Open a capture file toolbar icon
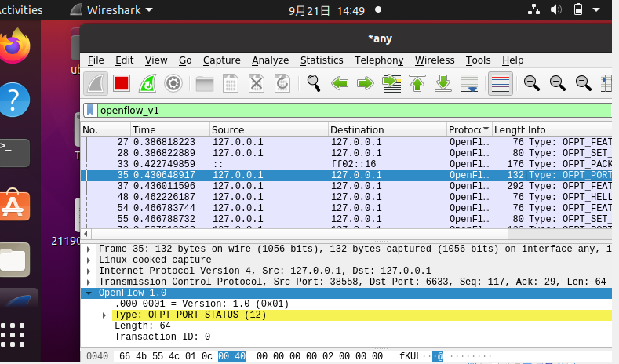The height and width of the screenshot is (364, 619). [x=205, y=83]
